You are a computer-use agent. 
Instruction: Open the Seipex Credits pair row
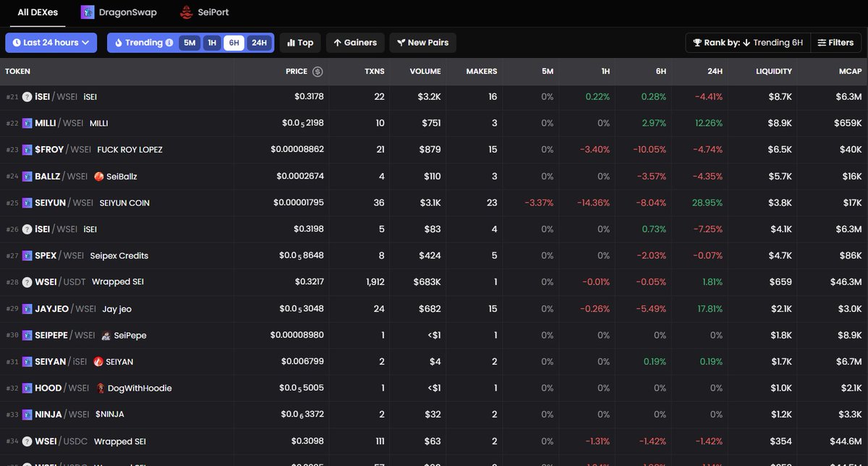click(434, 255)
